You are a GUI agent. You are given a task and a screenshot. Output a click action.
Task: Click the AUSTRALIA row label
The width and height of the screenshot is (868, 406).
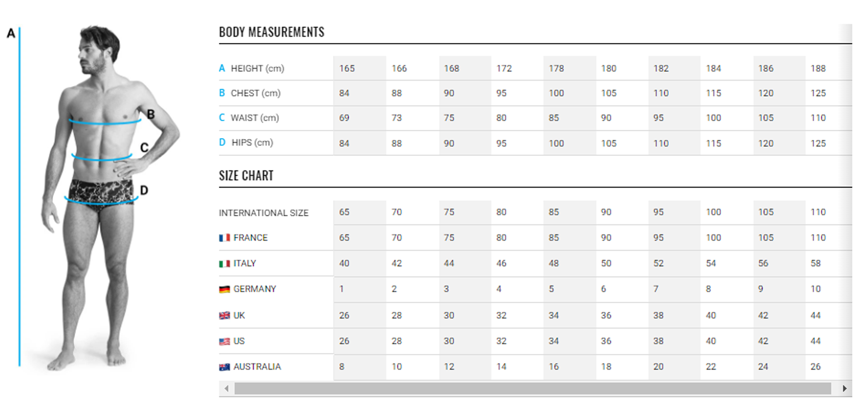click(257, 367)
